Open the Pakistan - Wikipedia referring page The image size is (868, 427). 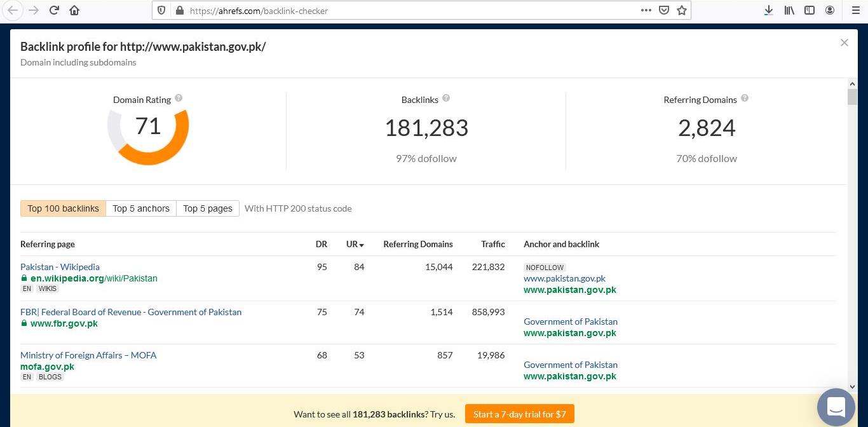pos(60,267)
